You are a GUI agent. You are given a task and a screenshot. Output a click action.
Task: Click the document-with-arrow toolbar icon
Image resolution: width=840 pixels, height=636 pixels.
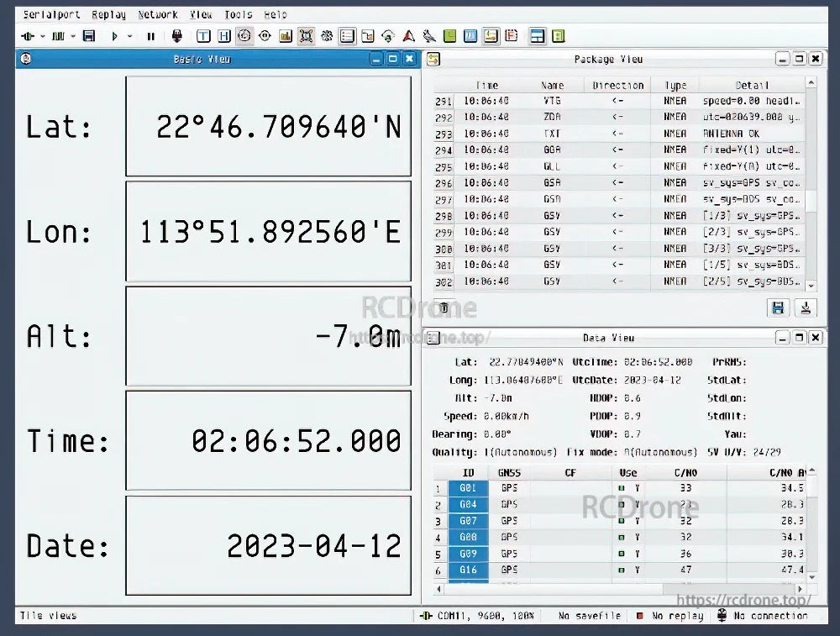368,36
